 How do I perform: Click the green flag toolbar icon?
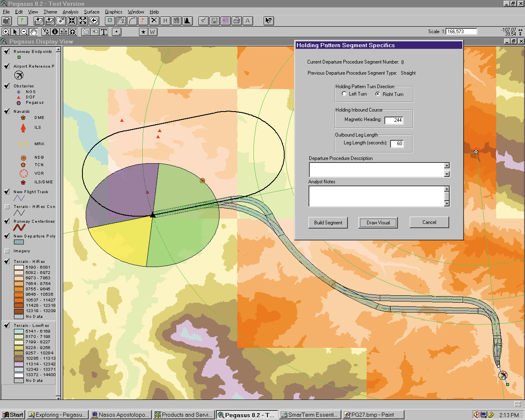[x=22, y=21]
